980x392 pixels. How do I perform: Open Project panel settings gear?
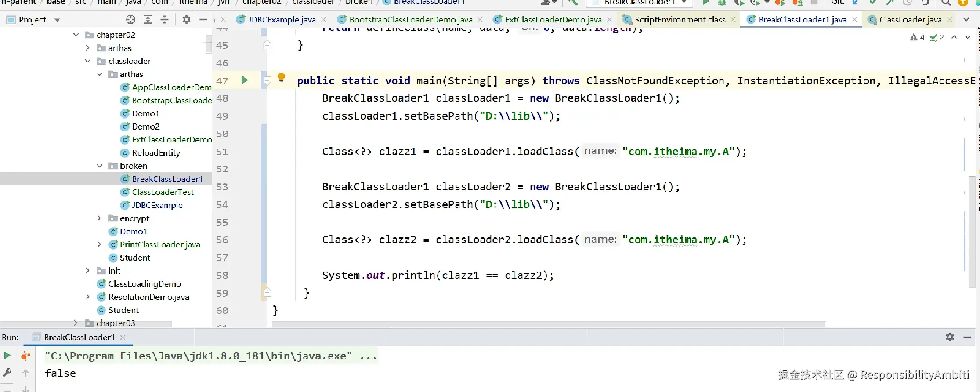186,19
